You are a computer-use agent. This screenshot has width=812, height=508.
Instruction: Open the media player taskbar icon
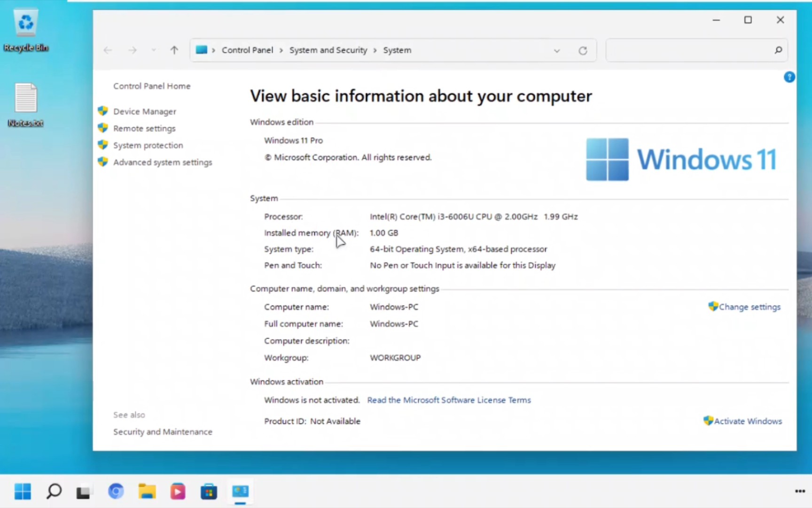point(178,492)
